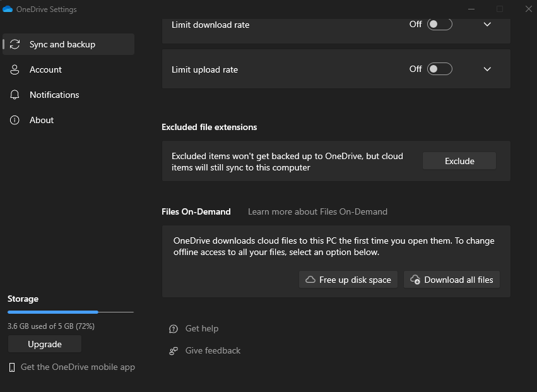Turn on the Limit upload rate switch
Viewport: 537px width, 392px height.
(440, 69)
